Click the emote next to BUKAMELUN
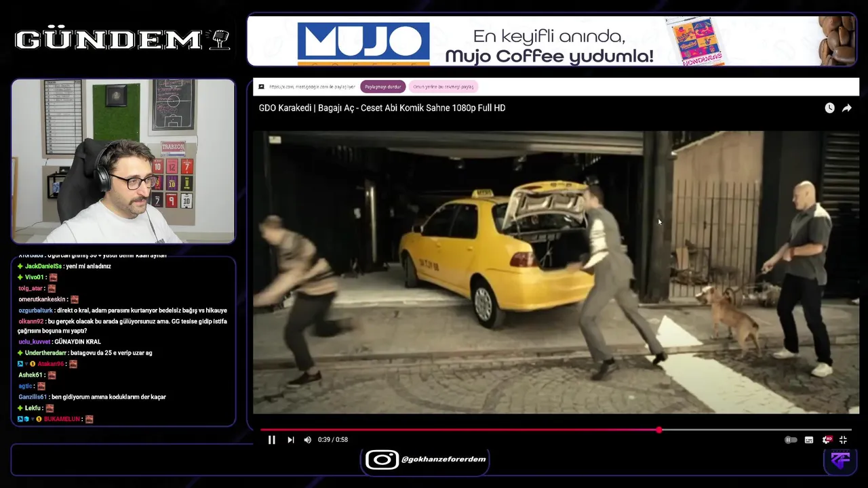 pyautogui.click(x=89, y=419)
